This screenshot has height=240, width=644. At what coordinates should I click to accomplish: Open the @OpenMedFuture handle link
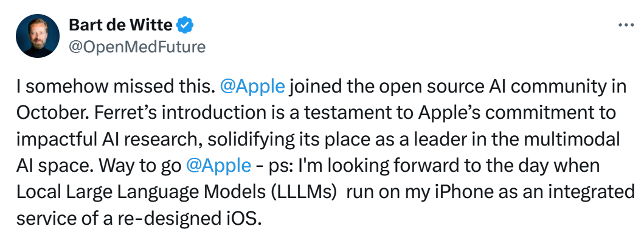point(137,47)
